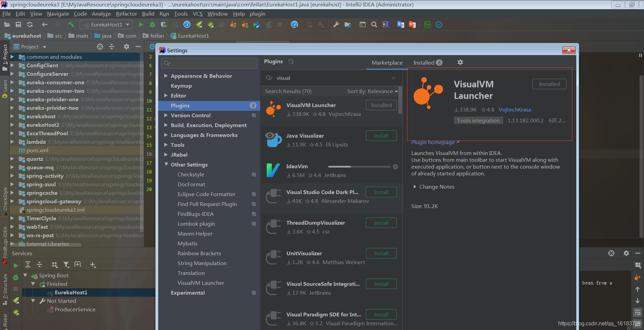
Task: Run service with Services green play icon
Action: (16, 266)
